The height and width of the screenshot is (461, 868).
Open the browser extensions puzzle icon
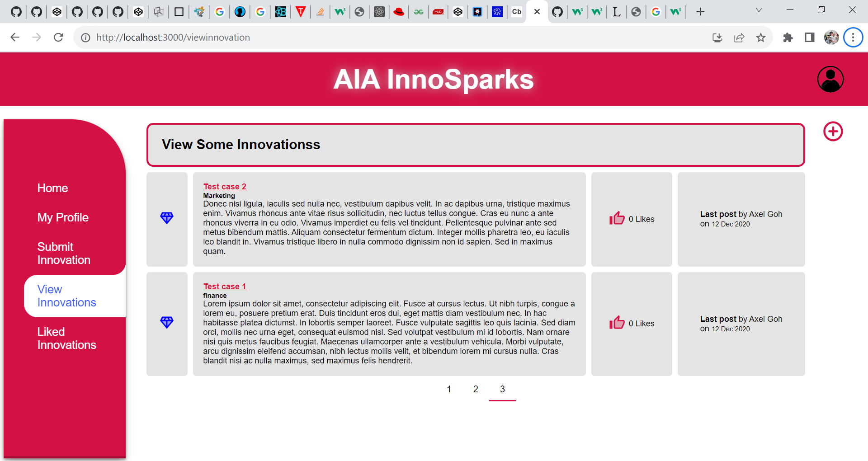tap(788, 38)
